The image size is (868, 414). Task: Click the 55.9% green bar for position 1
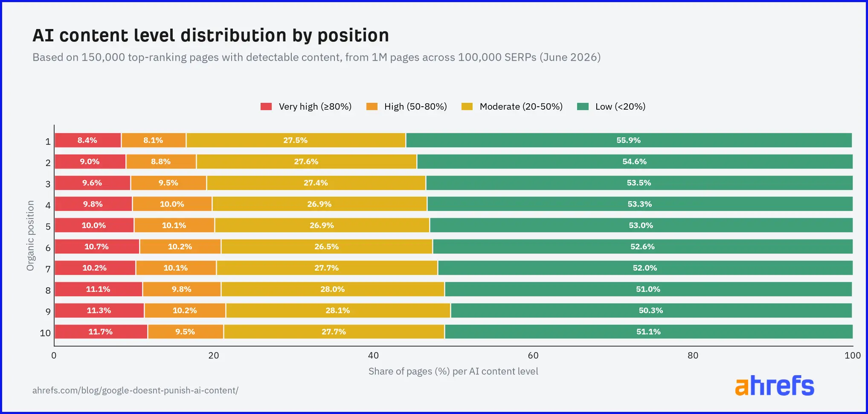coord(629,140)
